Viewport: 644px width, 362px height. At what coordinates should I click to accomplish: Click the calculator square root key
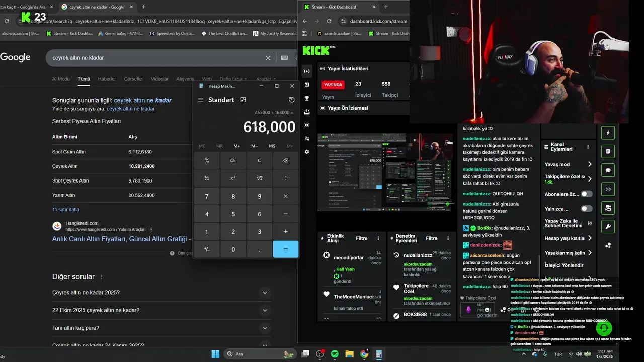[x=260, y=178]
